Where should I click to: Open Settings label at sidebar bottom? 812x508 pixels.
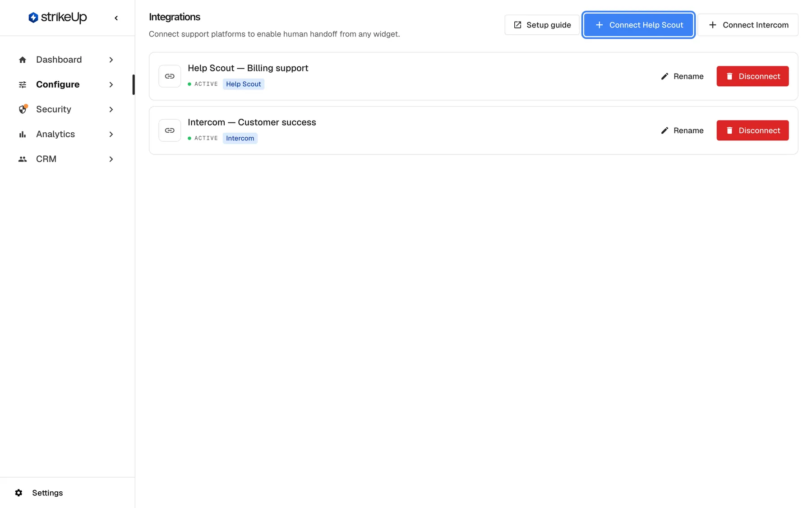pos(47,493)
